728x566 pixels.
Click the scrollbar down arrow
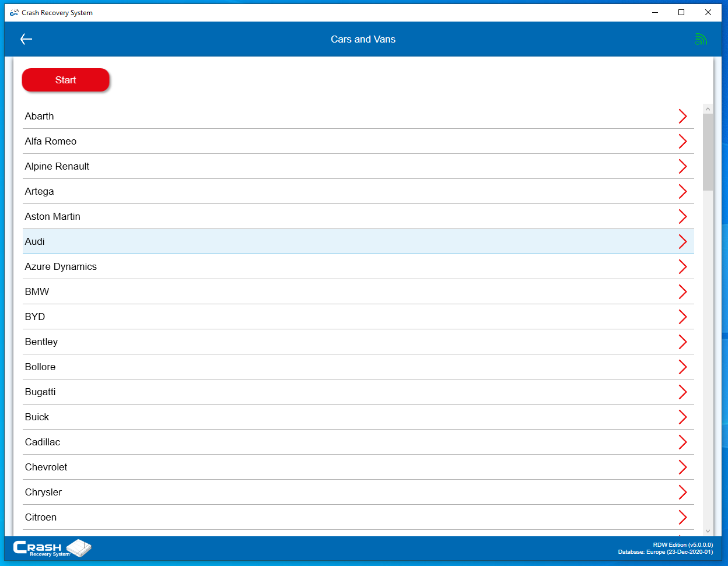708,531
